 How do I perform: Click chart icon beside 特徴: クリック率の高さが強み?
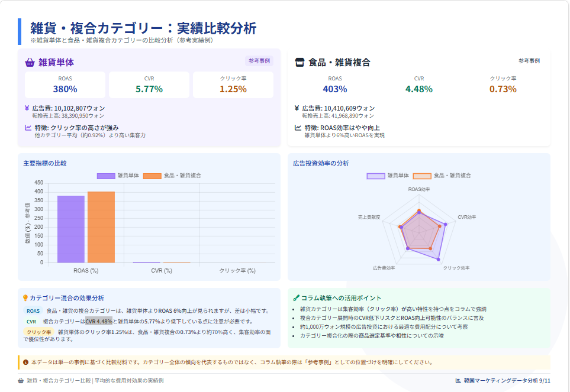click(x=28, y=127)
